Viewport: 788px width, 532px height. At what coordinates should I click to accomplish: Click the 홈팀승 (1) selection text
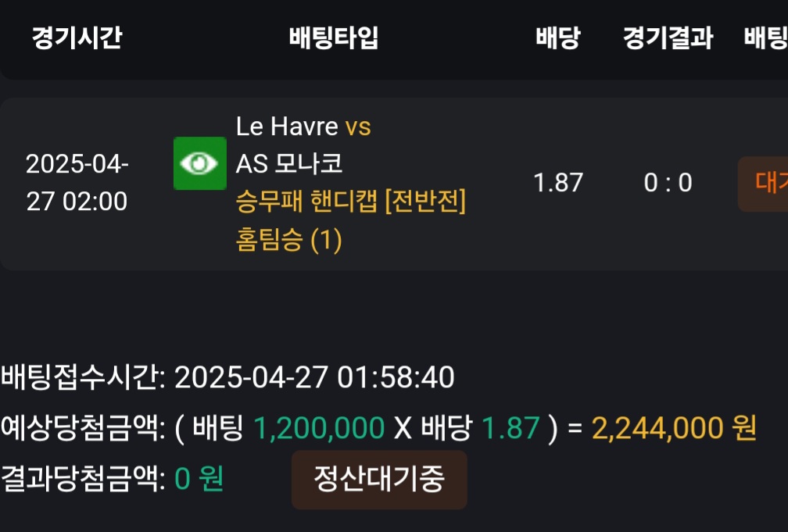[x=289, y=239]
